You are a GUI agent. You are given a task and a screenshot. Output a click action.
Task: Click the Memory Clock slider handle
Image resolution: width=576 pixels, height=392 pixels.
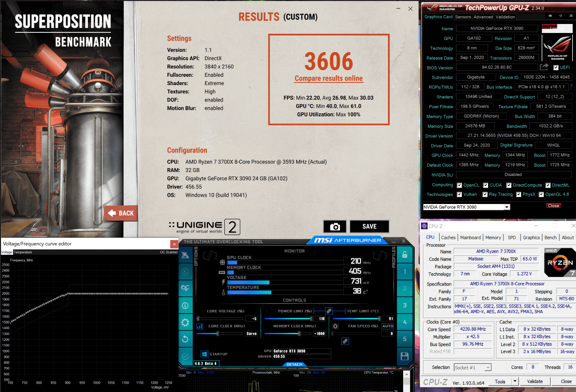[299, 334]
